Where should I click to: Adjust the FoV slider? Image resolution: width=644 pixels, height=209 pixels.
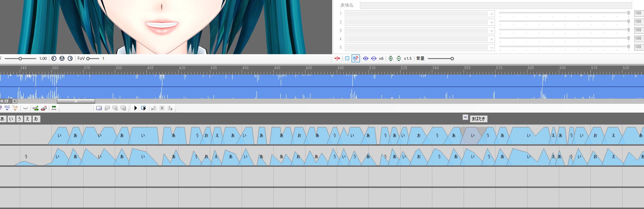pos(93,58)
